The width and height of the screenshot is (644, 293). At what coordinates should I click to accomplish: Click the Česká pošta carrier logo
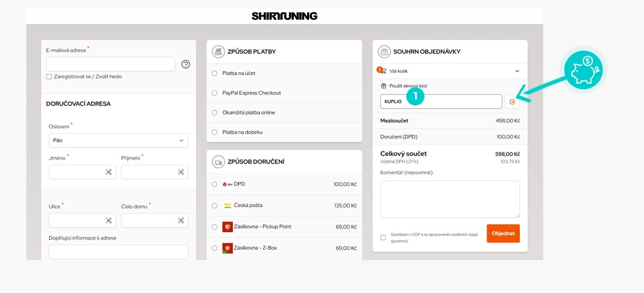click(227, 206)
